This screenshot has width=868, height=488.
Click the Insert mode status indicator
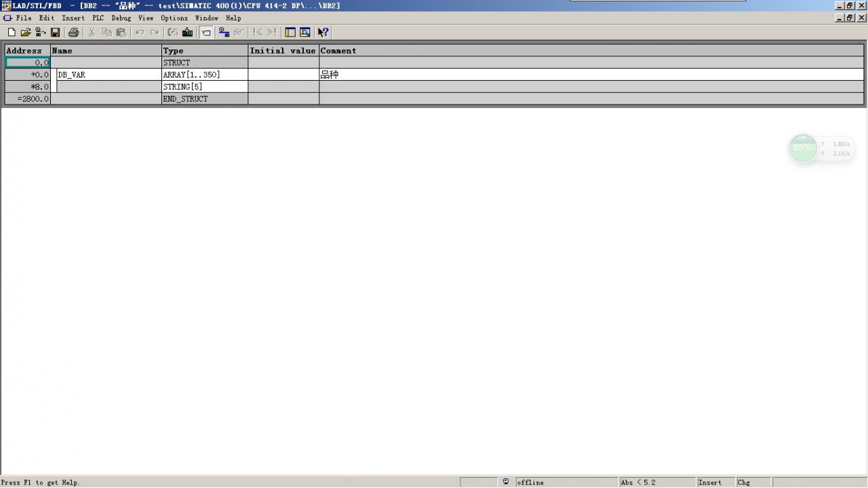[x=715, y=483]
